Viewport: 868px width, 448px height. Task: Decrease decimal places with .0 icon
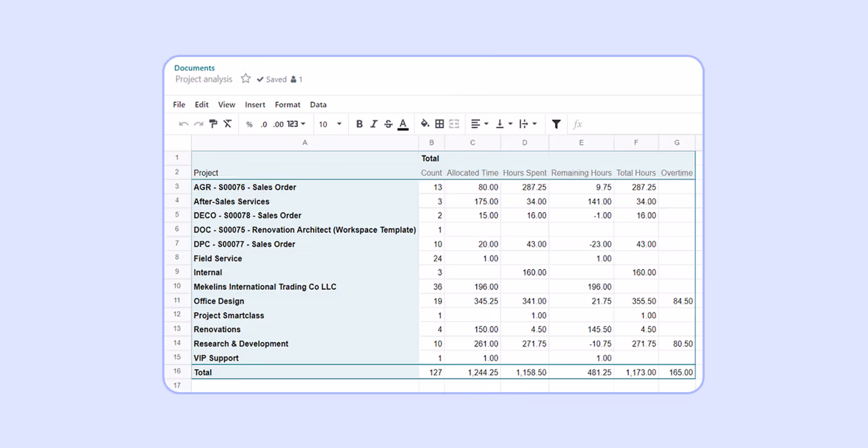pyautogui.click(x=264, y=124)
